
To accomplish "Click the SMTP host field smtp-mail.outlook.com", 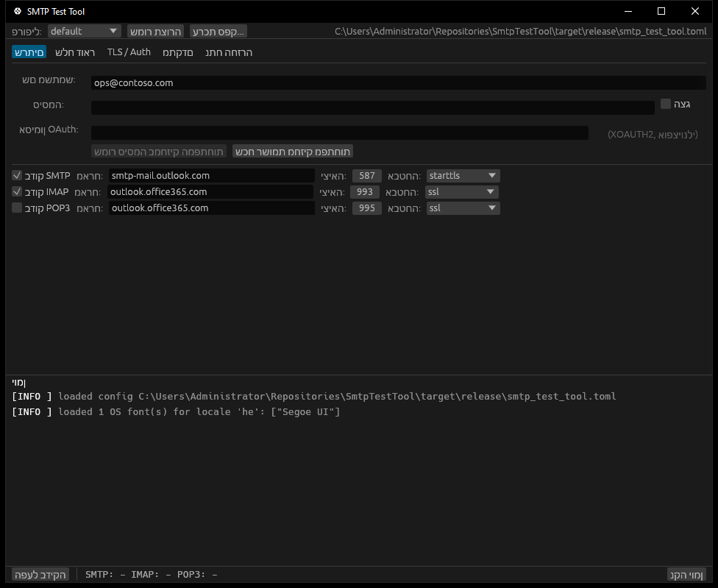I will click(x=212, y=176).
